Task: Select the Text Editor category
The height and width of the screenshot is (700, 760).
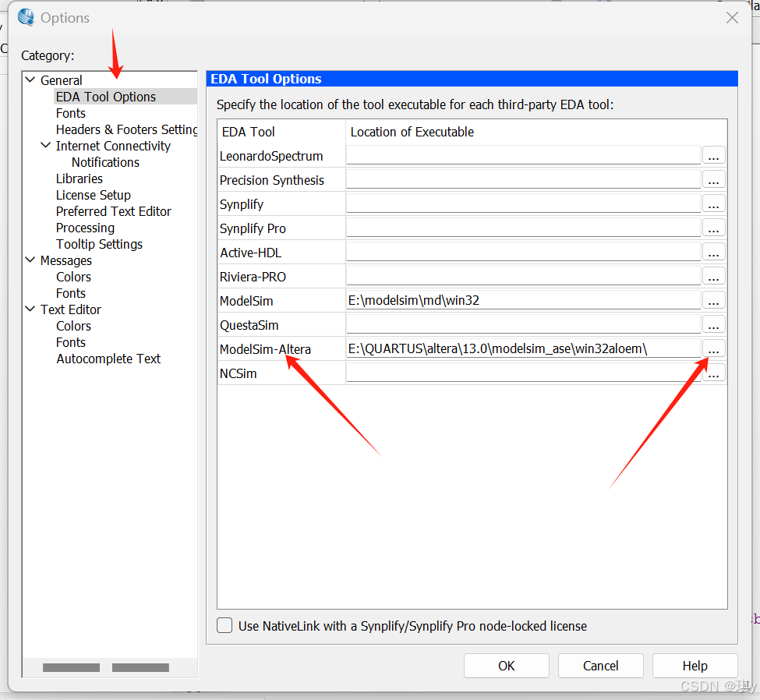Action: tap(71, 309)
